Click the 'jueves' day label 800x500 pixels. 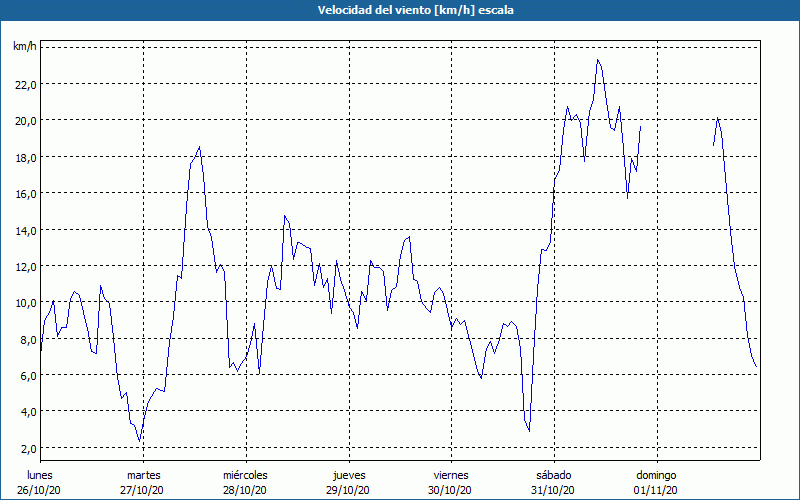coord(349,475)
